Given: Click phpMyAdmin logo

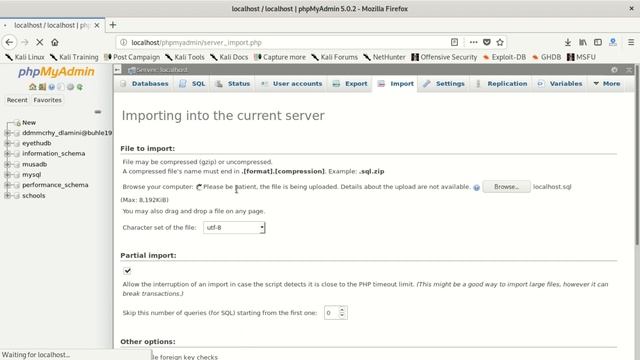Looking at the screenshot, I should 56,72.
